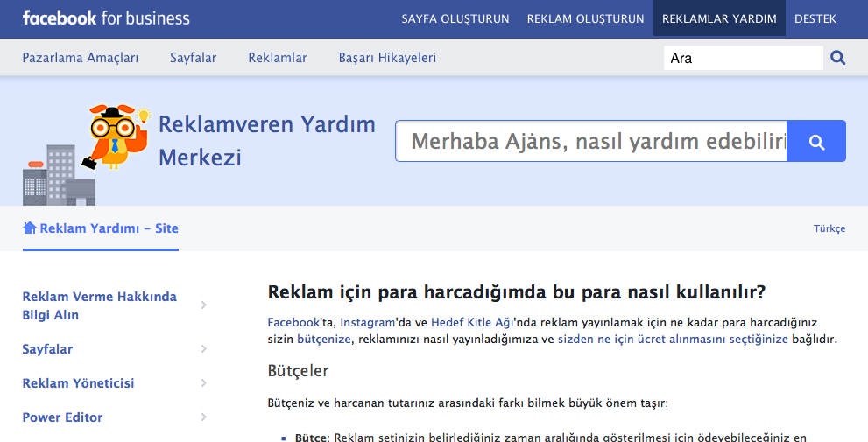The width and height of the screenshot is (868, 442).
Task: Open Sayfalar in the left sidebar
Action: coord(47,349)
